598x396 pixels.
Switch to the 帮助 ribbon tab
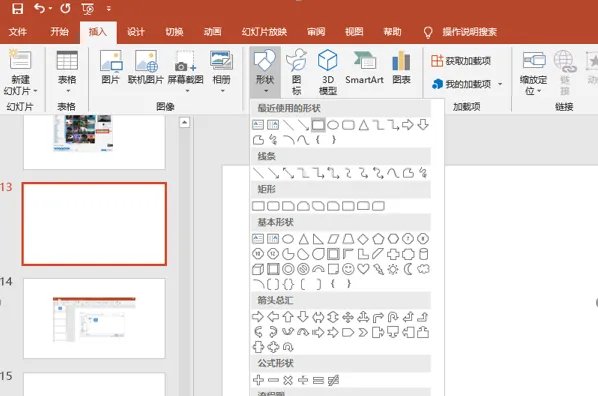(x=392, y=32)
